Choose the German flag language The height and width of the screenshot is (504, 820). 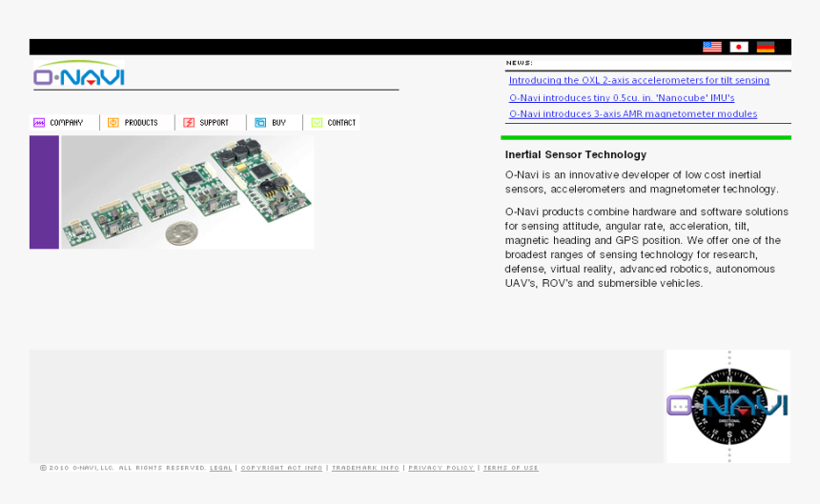tap(766, 47)
